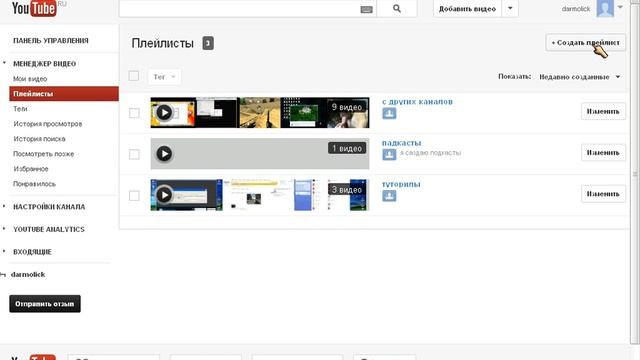
Task: Open the on-screen keyboard icon in search box
Action: coord(366,9)
